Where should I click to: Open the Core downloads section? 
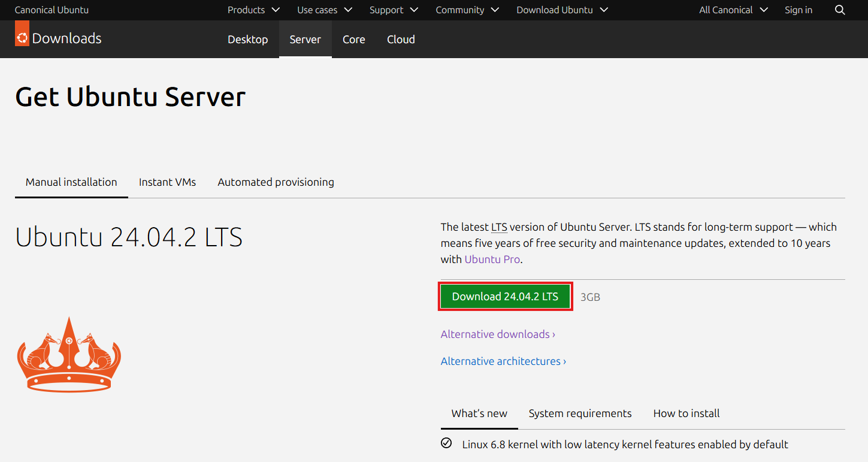click(x=354, y=40)
